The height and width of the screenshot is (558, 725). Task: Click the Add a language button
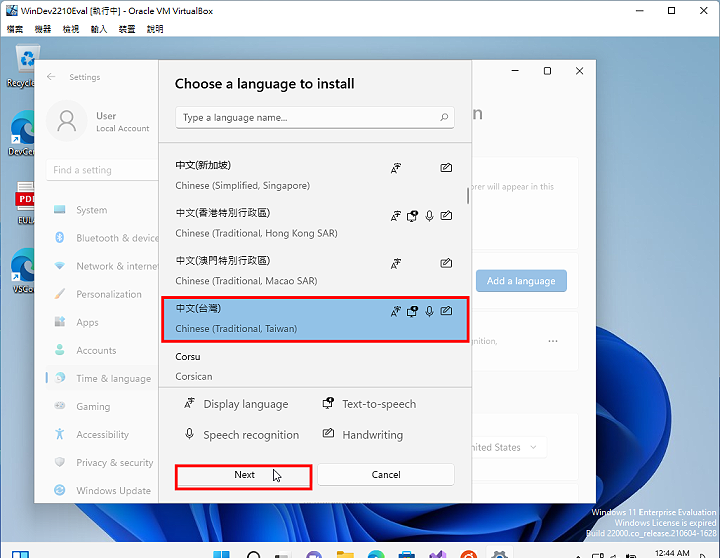coord(521,281)
